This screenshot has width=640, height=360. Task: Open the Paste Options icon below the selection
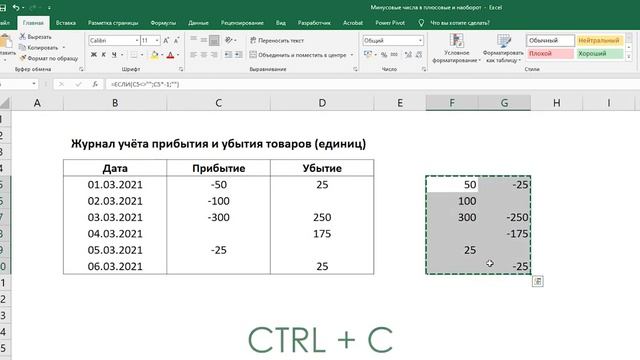538,281
